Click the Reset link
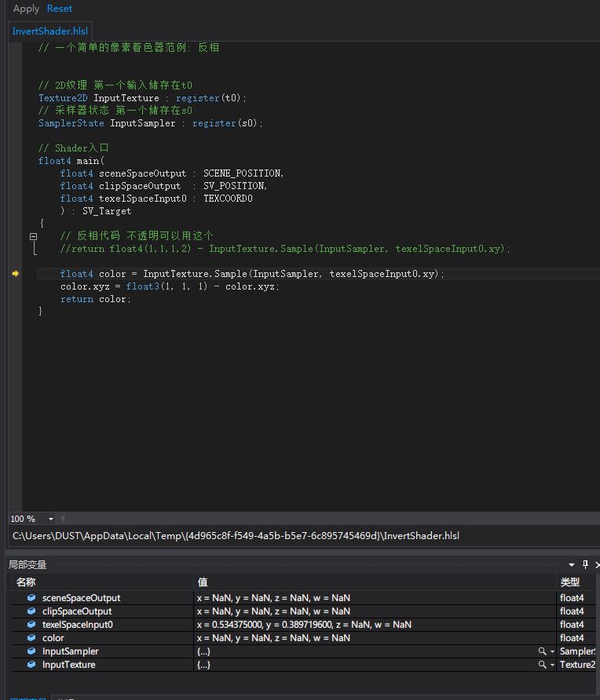Image resolution: width=600 pixels, height=700 pixels. click(x=60, y=9)
